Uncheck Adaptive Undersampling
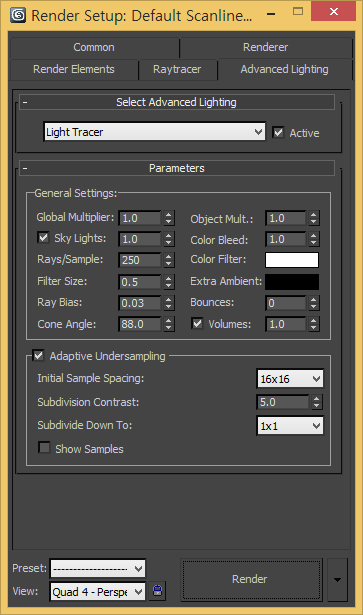This screenshot has width=363, height=615. (38, 356)
